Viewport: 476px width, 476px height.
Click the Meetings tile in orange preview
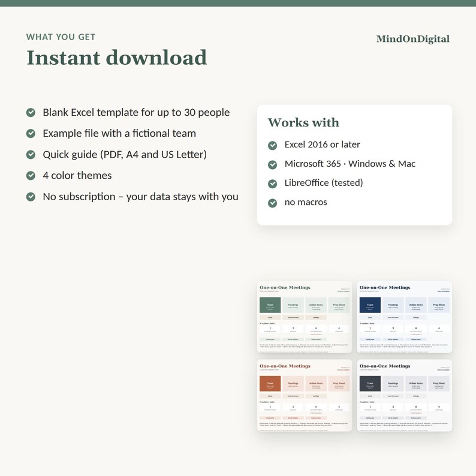(293, 384)
